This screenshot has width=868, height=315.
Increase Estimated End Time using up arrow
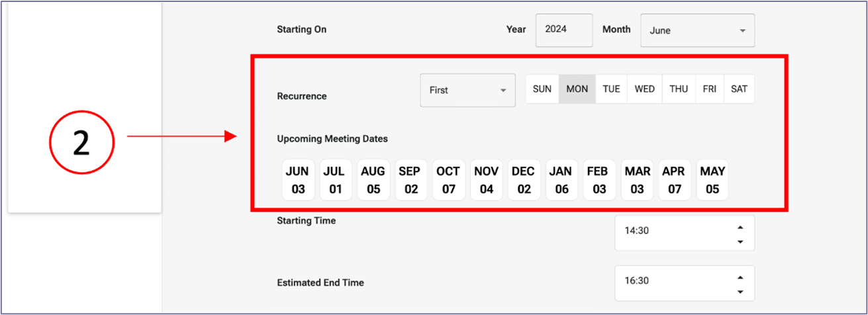(740, 277)
